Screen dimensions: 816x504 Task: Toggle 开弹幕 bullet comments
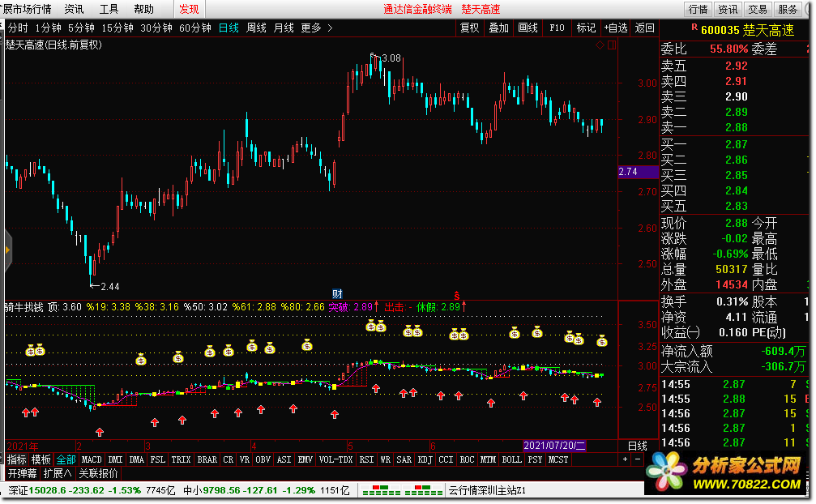[x=23, y=473]
